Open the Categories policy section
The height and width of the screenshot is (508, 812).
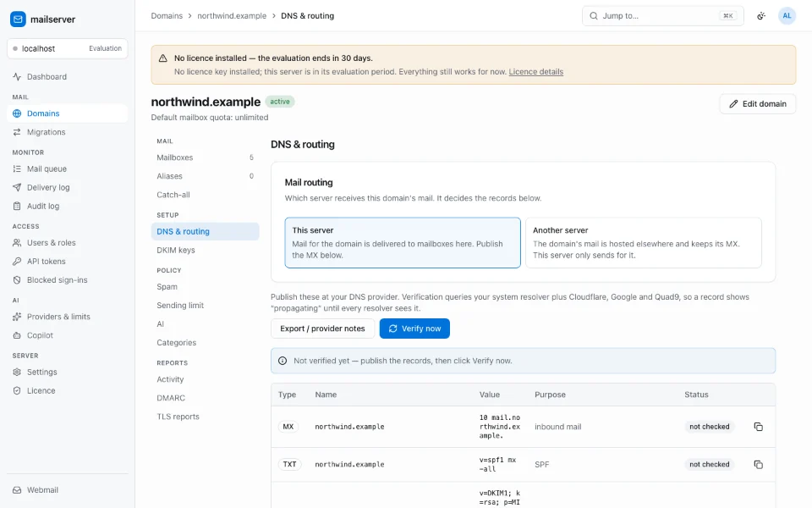coord(205,343)
